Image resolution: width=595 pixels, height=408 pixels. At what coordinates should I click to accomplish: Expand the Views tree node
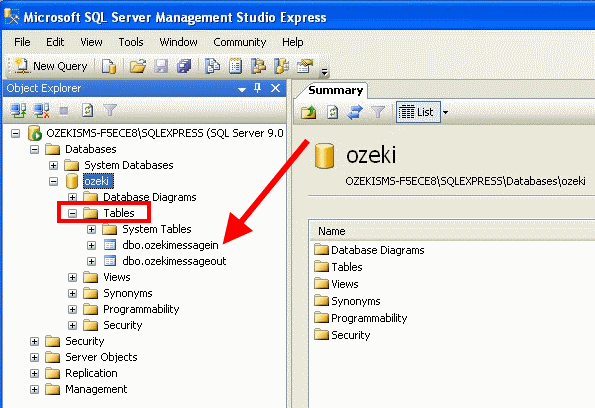(72, 277)
